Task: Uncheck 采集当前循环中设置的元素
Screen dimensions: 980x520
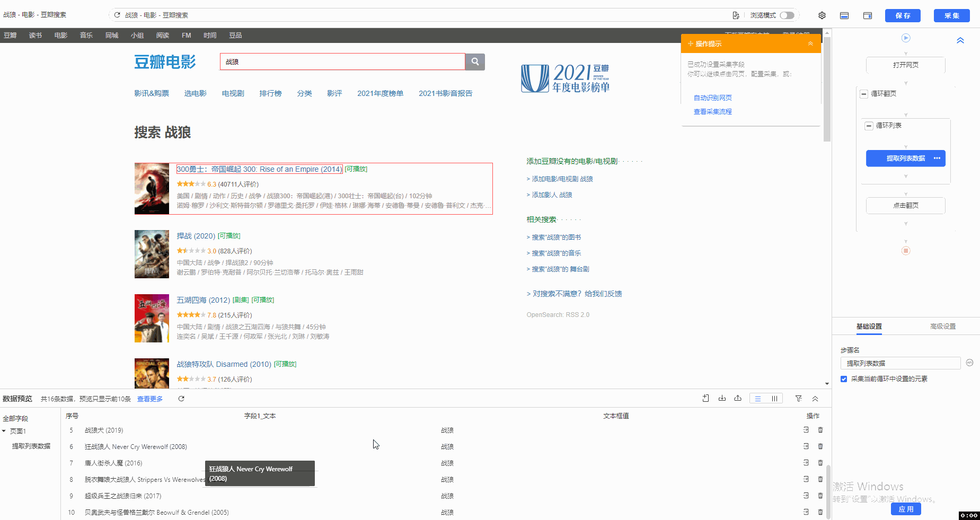Action: pyautogui.click(x=844, y=379)
